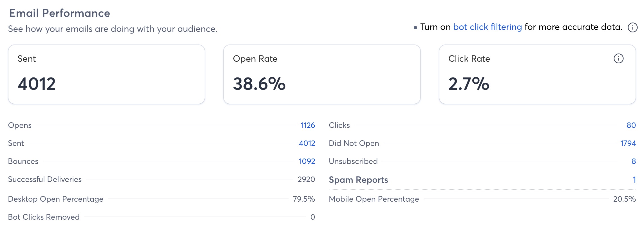Viewport: 644px width, 236px height.
Task: Select the Open Rate summary card
Action: coord(322,74)
